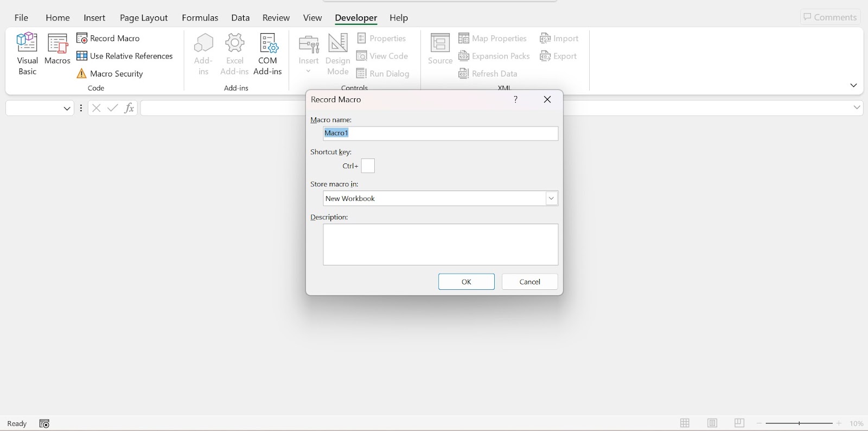Click the Macro name field
The image size is (868, 431).
tap(441, 133)
